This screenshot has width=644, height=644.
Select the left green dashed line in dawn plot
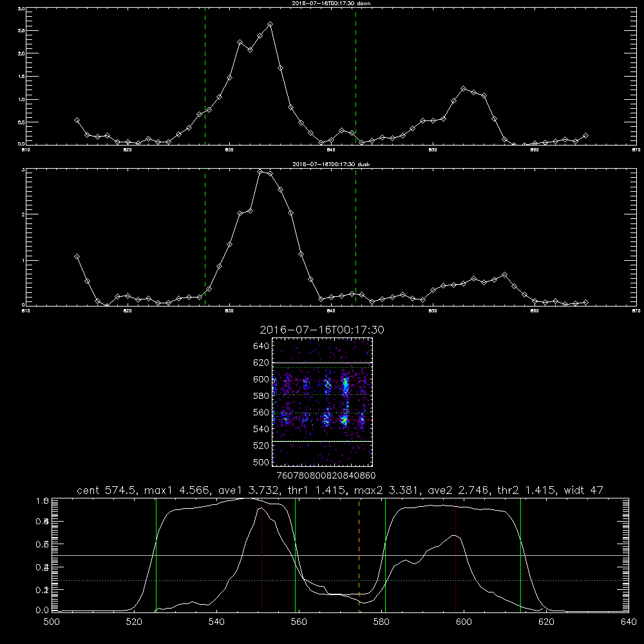[205, 76]
